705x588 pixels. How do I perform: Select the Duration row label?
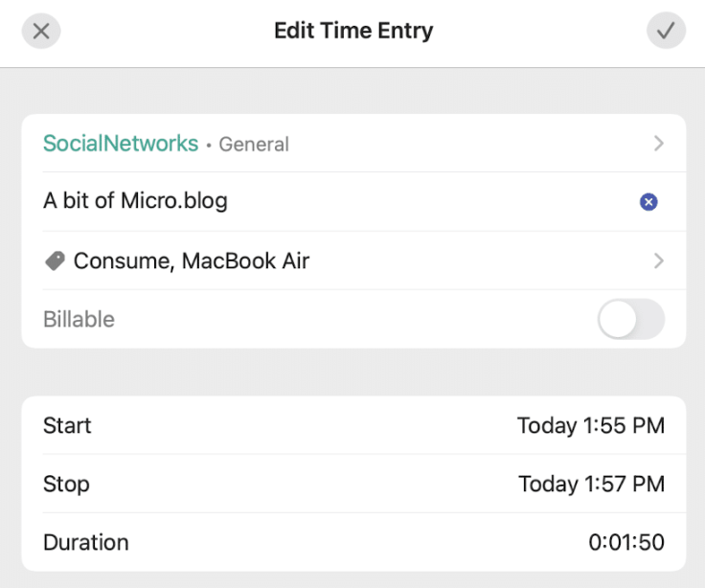point(85,542)
